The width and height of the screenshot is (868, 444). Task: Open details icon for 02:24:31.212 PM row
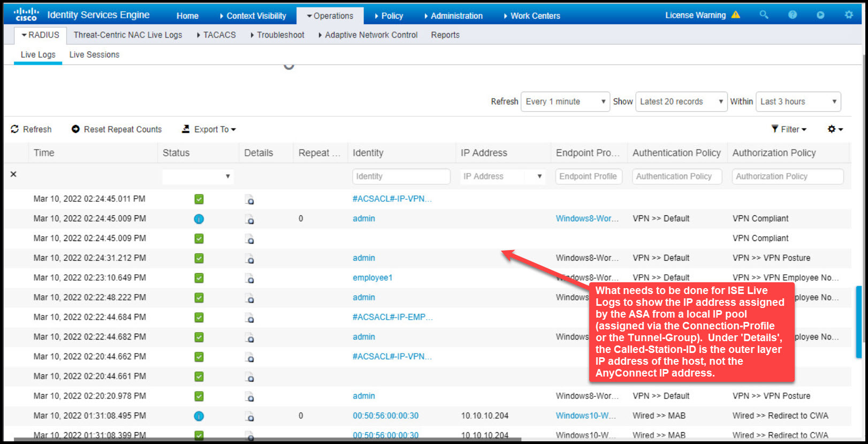coord(249,259)
